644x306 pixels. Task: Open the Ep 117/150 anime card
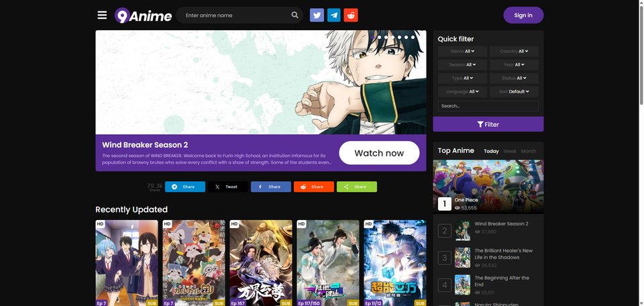[x=328, y=263]
